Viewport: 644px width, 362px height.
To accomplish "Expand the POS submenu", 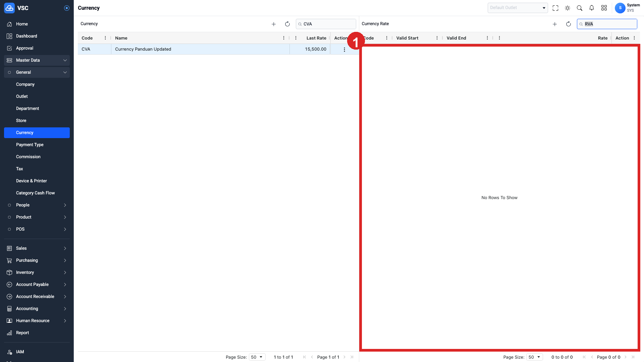I will click(37, 229).
